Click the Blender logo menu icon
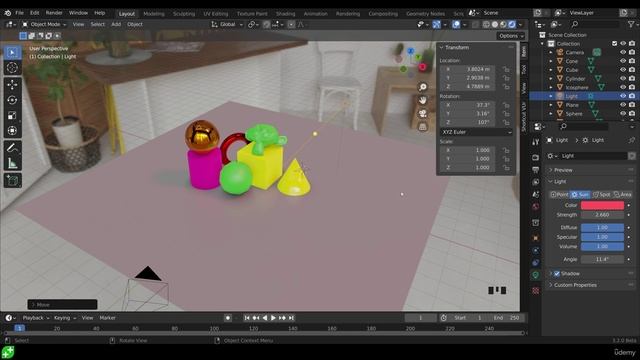640x360 pixels. click(x=7, y=13)
